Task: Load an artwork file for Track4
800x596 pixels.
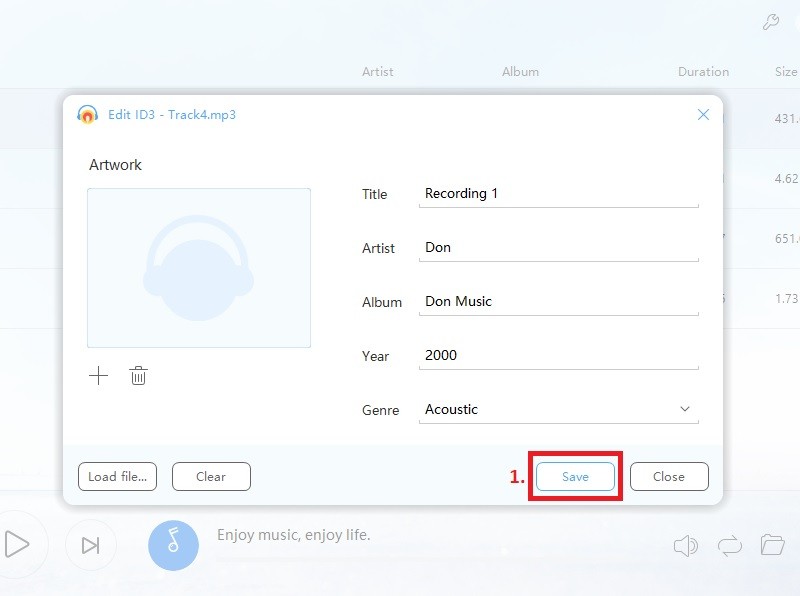Action: 117,477
